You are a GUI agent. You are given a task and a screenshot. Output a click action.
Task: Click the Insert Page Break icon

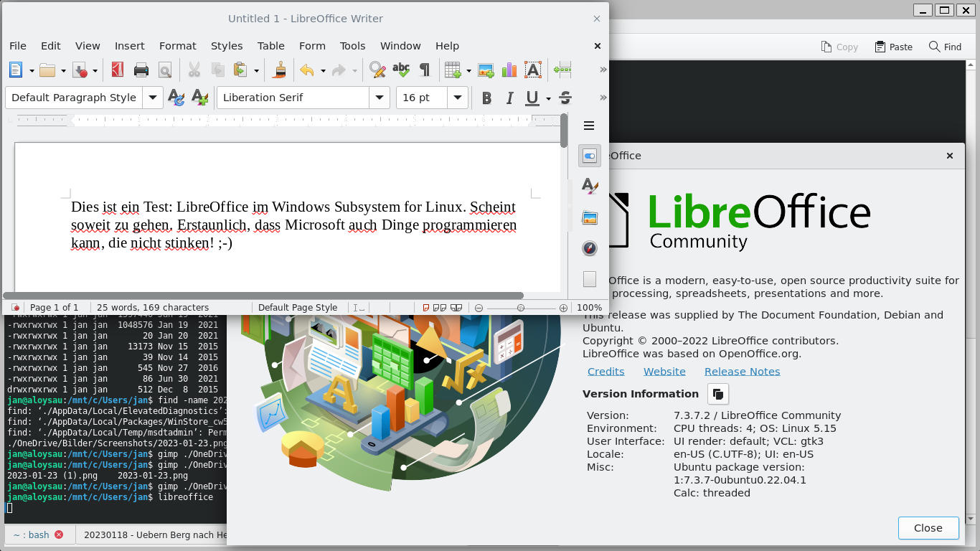562,70
